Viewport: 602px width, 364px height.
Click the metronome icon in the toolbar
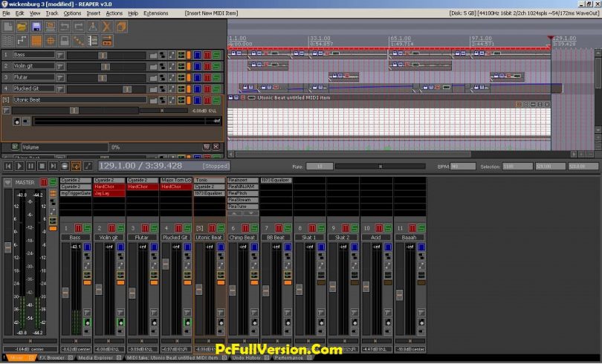click(93, 27)
